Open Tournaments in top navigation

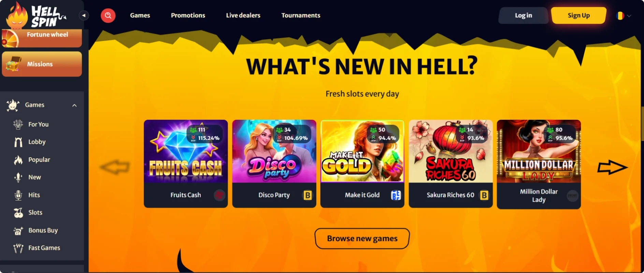[x=301, y=15]
